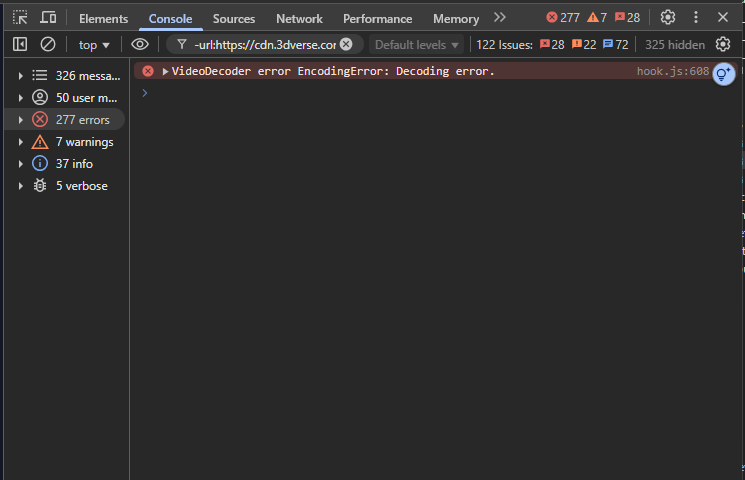Open the Memory tab

coord(456,19)
